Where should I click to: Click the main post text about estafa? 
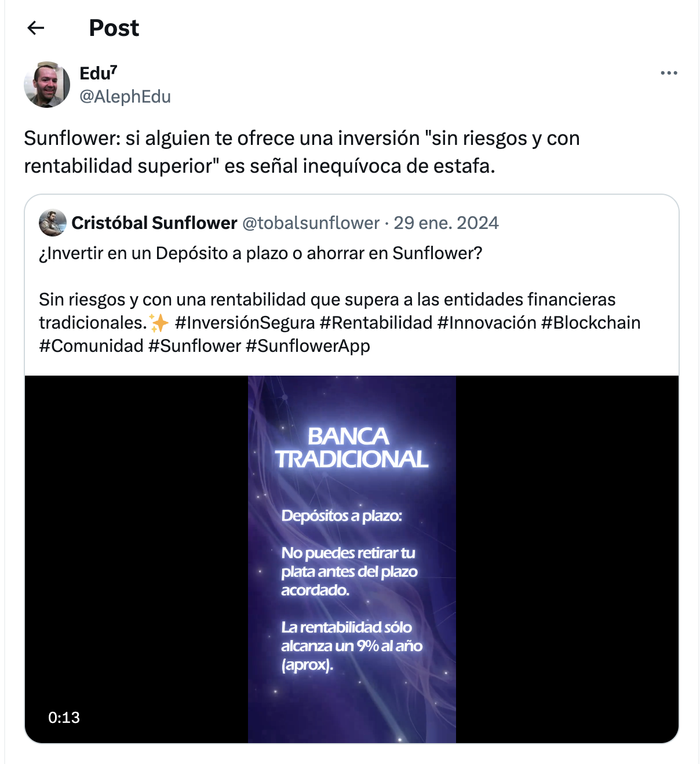pyautogui.click(x=302, y=152)
